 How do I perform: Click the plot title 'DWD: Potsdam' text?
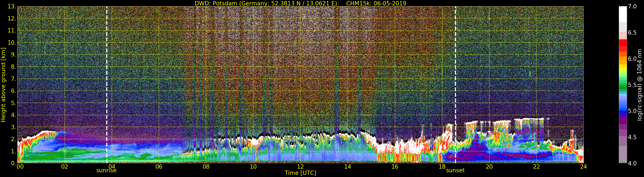tap(216, 3)
